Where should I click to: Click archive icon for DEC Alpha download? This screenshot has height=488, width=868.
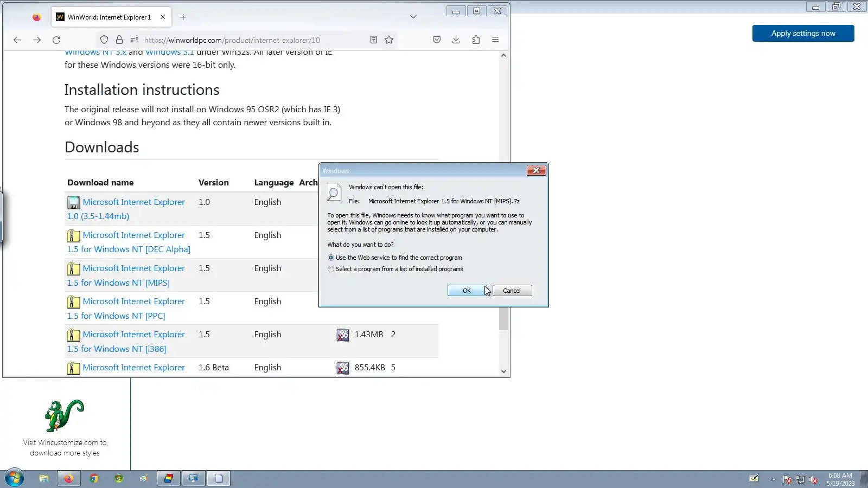(73, 236)
